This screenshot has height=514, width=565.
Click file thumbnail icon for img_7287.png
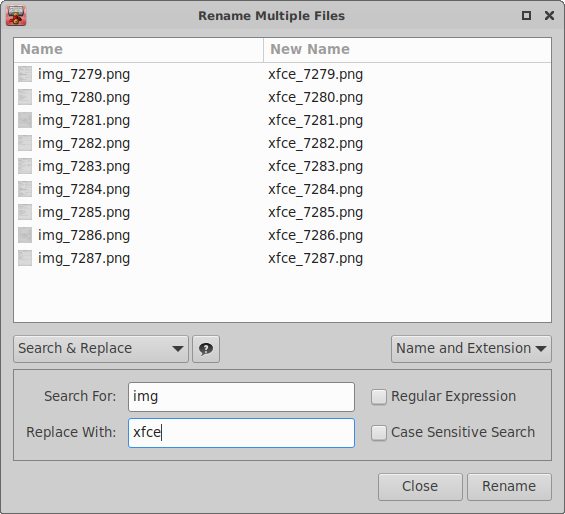coord(25,258)
